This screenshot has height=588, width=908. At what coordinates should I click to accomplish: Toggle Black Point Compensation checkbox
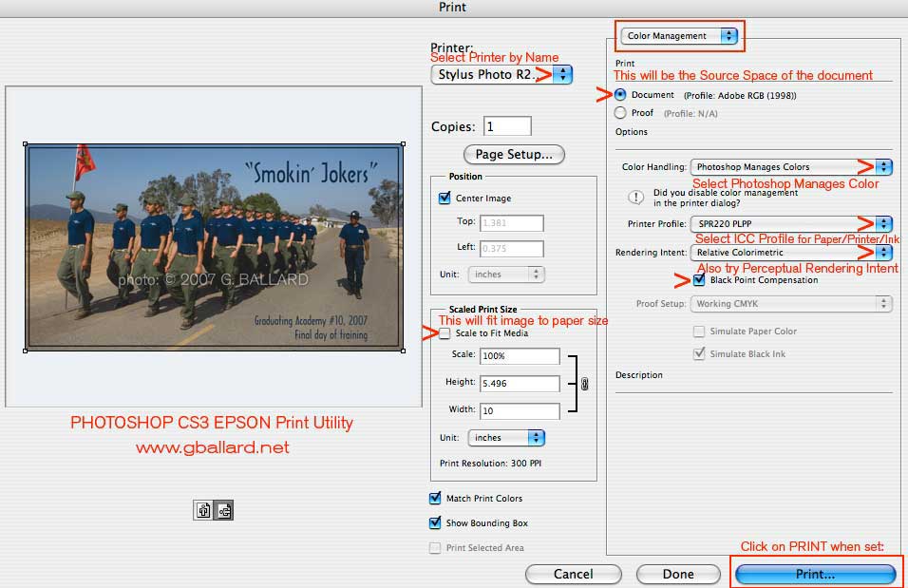pyautogui.click(x=700, y=281)
